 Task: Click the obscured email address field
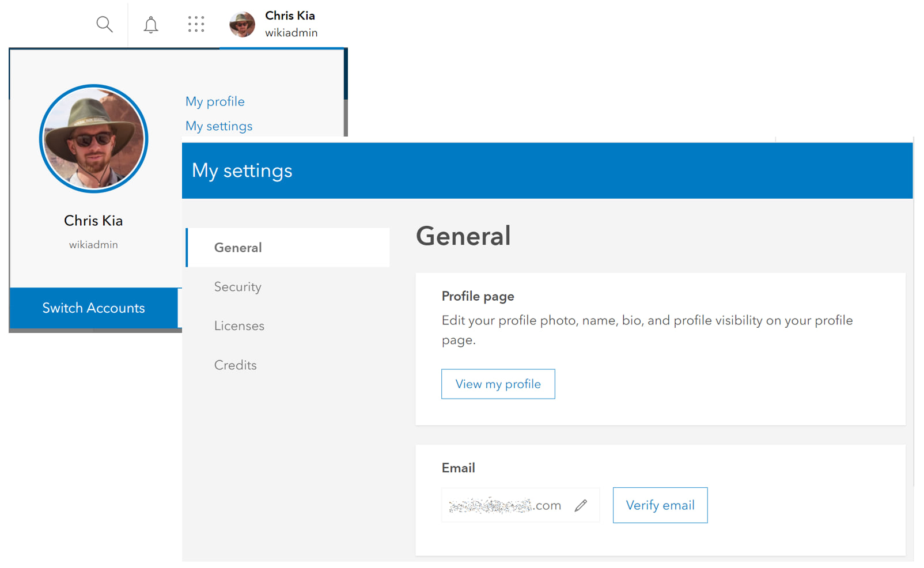[504, 505]
